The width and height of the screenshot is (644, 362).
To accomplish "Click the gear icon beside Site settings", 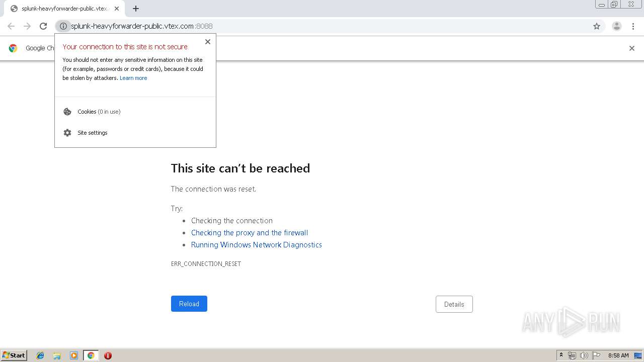I will click(67, 133).
